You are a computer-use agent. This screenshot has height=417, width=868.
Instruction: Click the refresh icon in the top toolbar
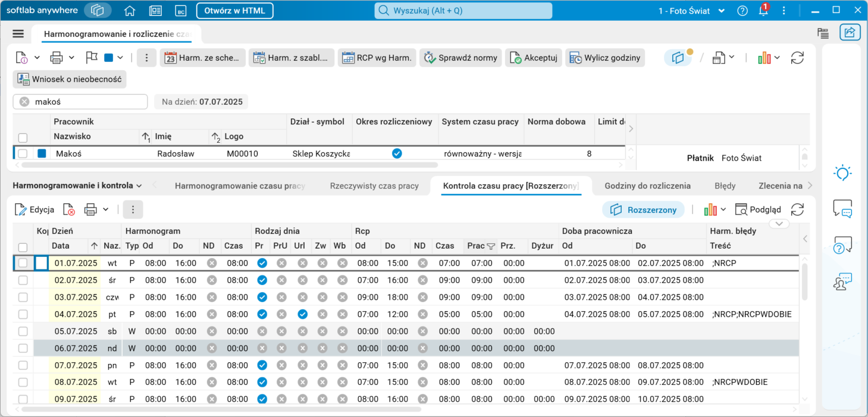point(797,58)
